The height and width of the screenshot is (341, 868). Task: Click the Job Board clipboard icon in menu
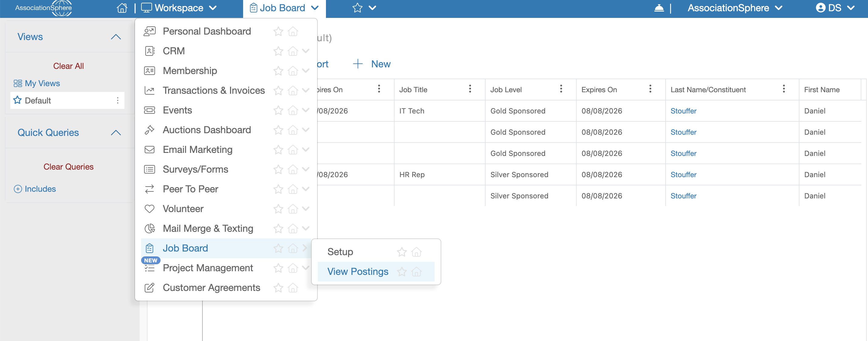149,248
